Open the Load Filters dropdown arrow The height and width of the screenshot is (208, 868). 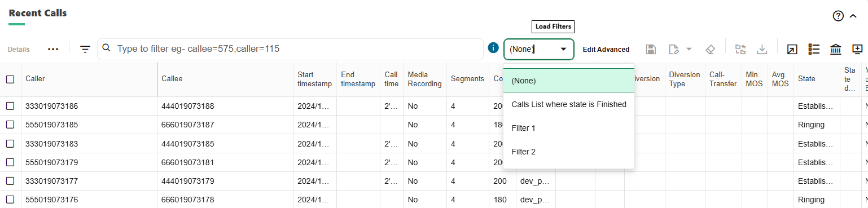[x=563, y=49]
